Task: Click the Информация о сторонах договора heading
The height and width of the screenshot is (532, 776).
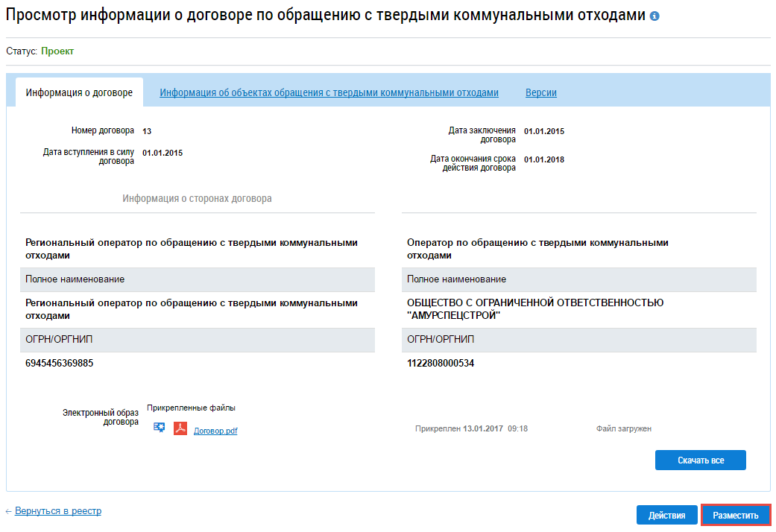Action: (197, 199)
